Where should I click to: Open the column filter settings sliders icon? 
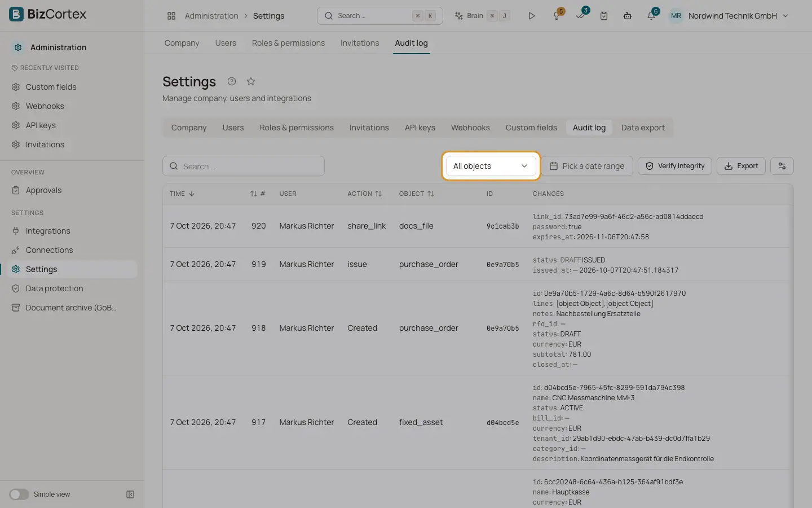click(782, 166)
